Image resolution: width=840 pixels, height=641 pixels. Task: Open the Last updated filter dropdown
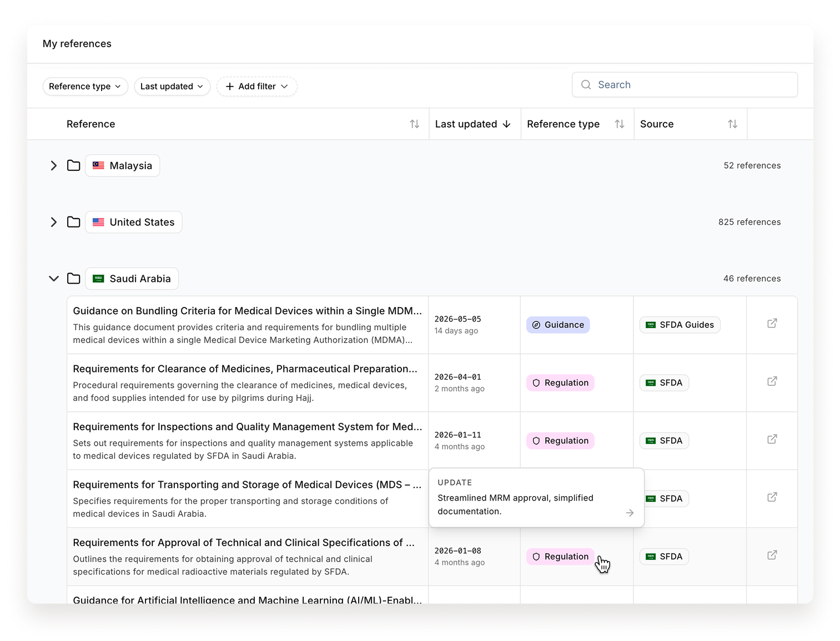(172, 87)
